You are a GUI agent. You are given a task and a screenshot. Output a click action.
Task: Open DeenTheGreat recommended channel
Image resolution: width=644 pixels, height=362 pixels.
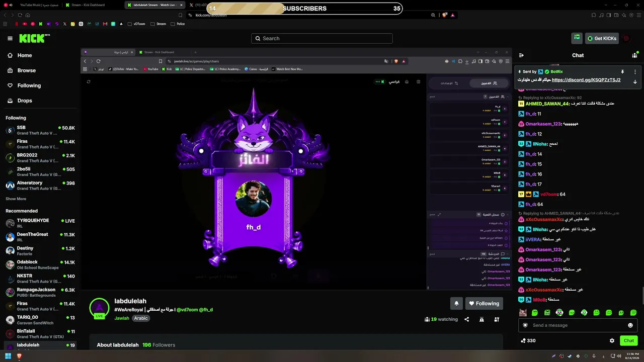point(40,237)
